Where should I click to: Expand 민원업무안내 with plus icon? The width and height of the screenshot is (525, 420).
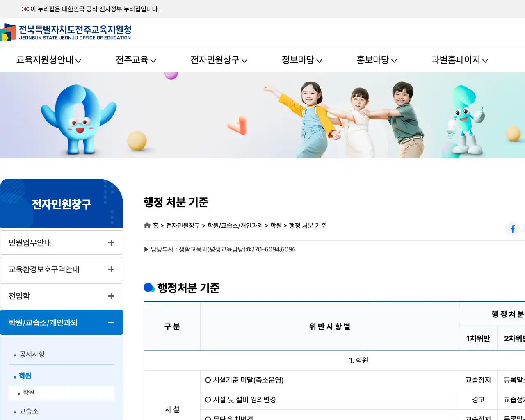click(111, 242)
